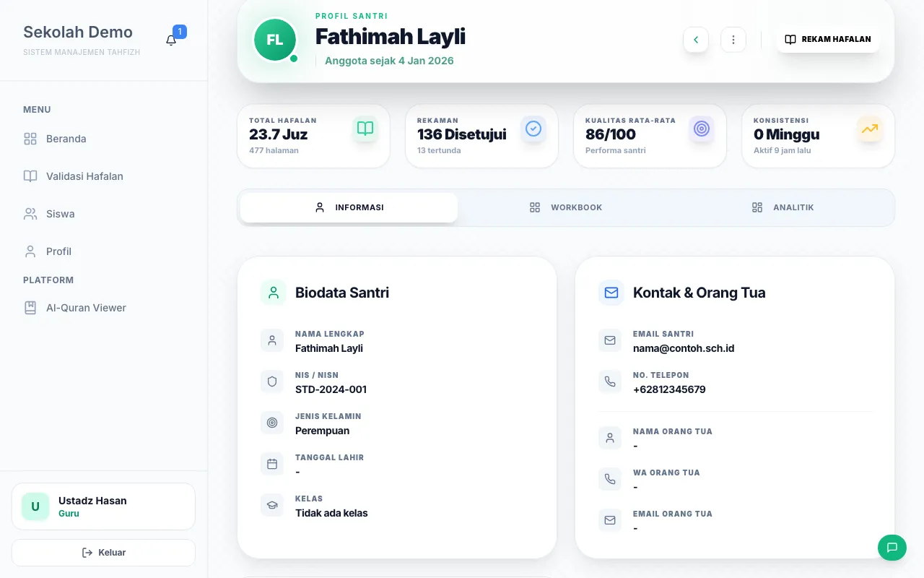The image size is (924, 578).
Task: Open the notification bell
Action: point(171,40)
